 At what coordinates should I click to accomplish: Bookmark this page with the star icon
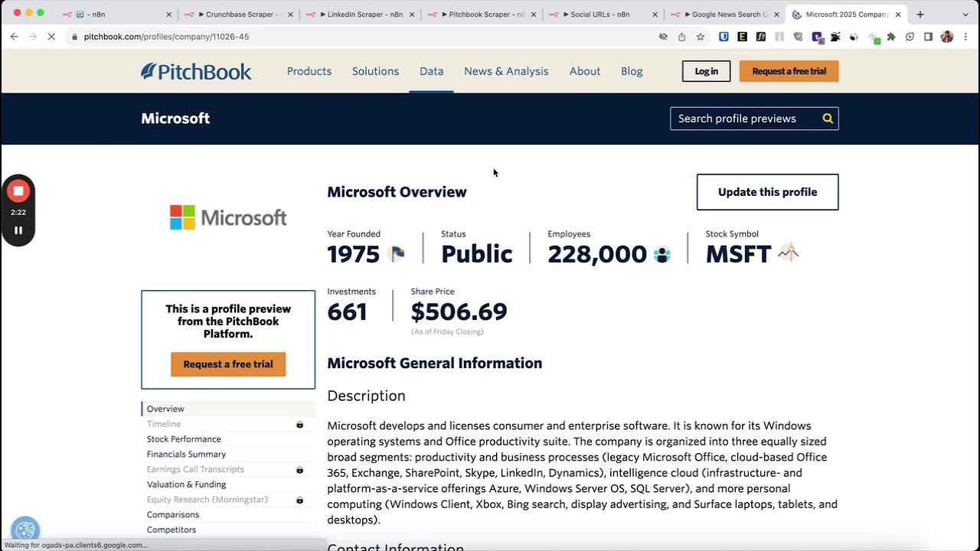pos(701,37)
